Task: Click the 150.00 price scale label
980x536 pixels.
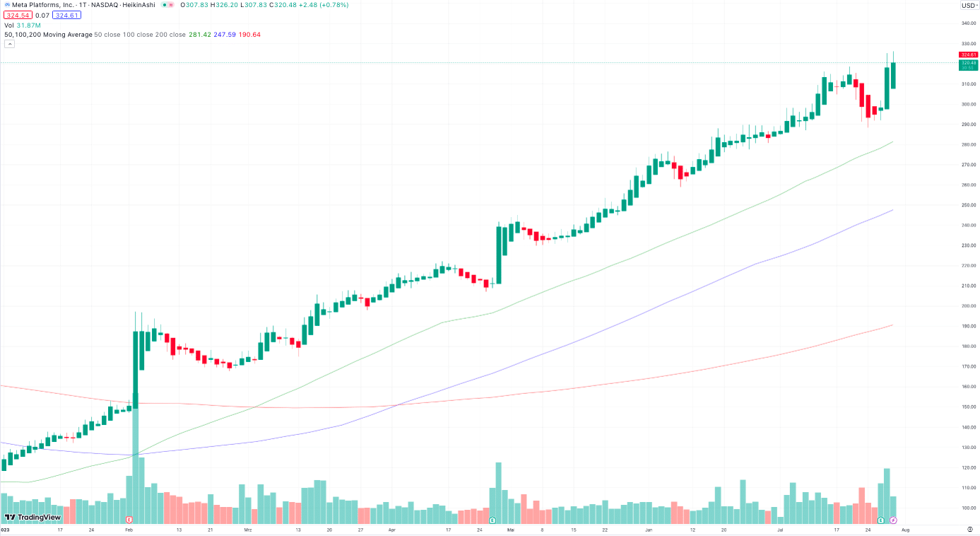Action: tap(968, 407)
